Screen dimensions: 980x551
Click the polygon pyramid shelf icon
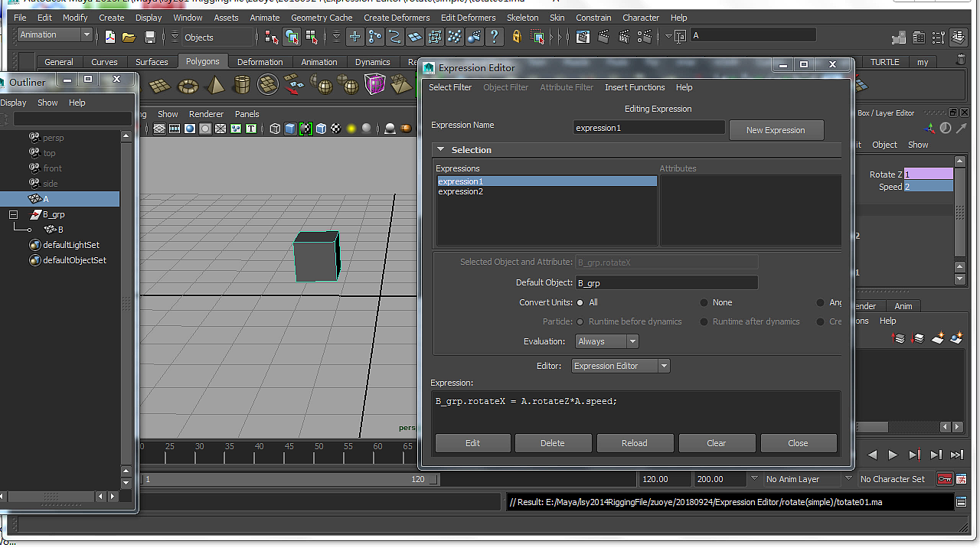(216, 85)
